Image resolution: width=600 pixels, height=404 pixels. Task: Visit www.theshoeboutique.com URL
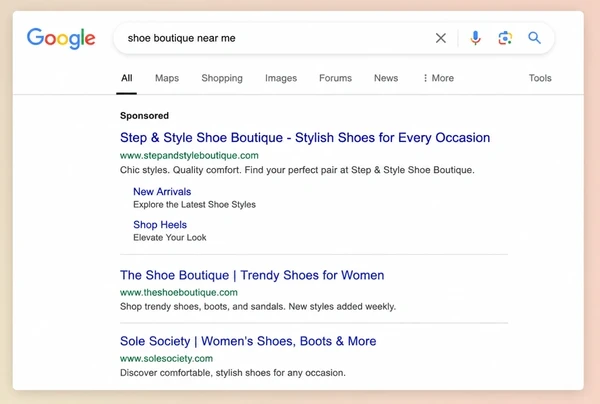pyautogui.click(x=179, y=292)
